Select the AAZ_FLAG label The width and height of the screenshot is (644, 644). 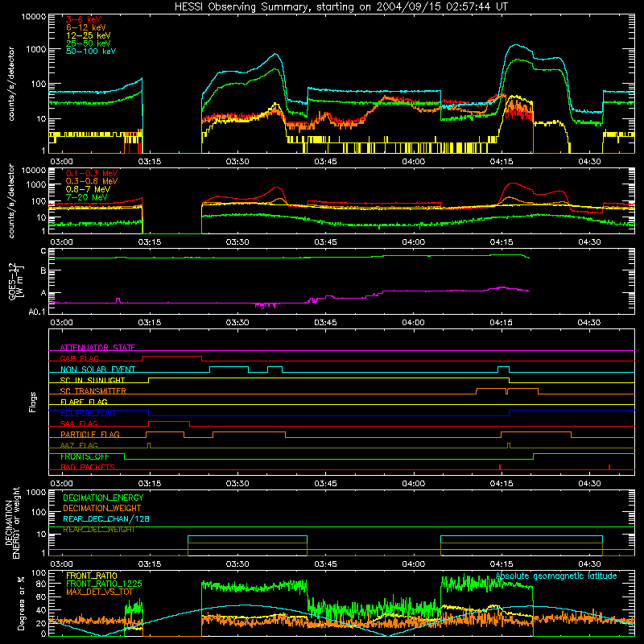pyautogui.click(x=79, y=445)
